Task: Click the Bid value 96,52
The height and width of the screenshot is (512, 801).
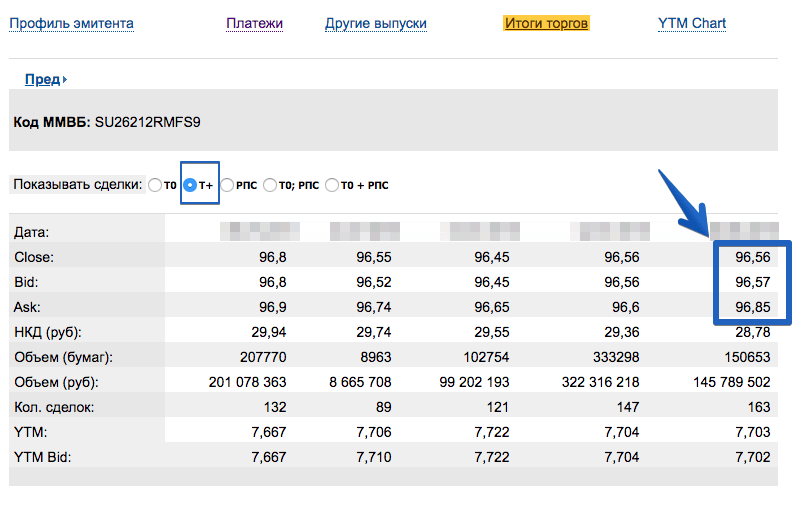Action: coord(374,282)
